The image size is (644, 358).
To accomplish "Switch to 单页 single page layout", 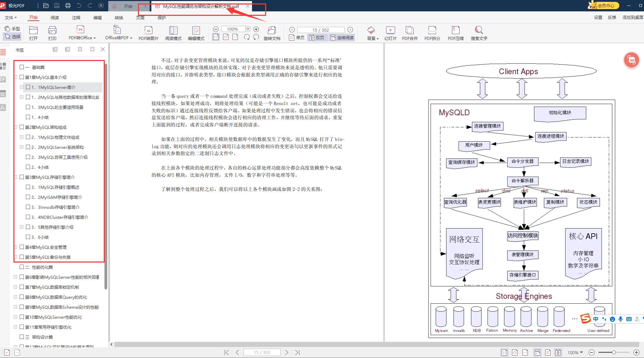I will click(297, 38).
